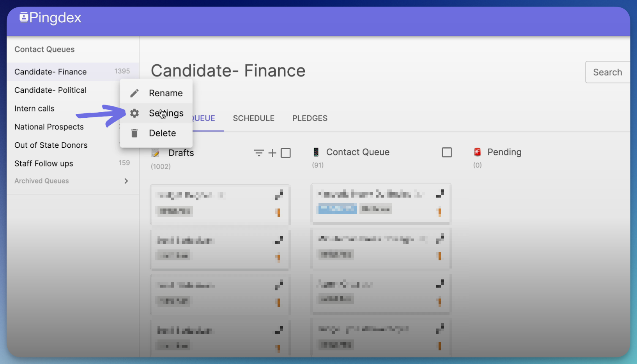Switch to the PLEDGES tab
The width and height of the screenshot is (637, 364).
pos(310,118)
